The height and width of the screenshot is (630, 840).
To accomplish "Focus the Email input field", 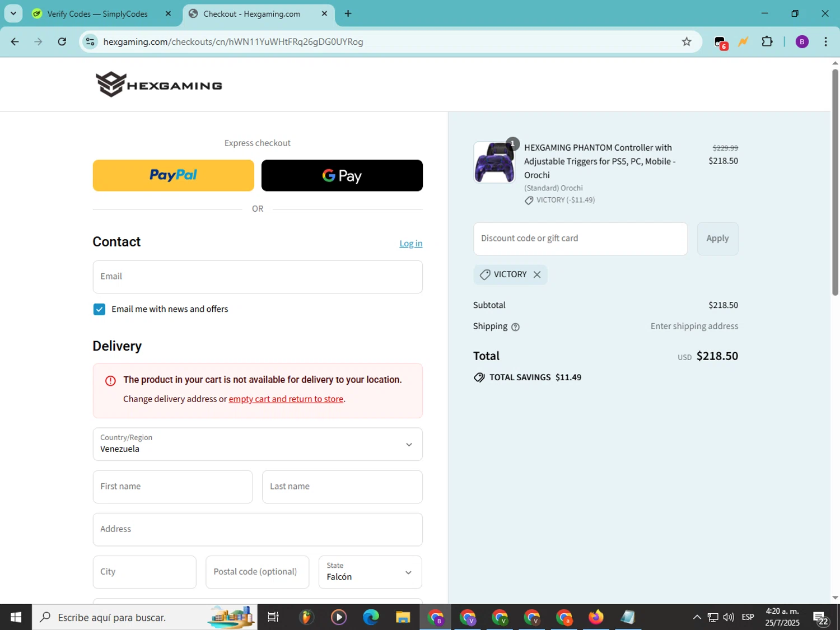I will coord(258,277).
